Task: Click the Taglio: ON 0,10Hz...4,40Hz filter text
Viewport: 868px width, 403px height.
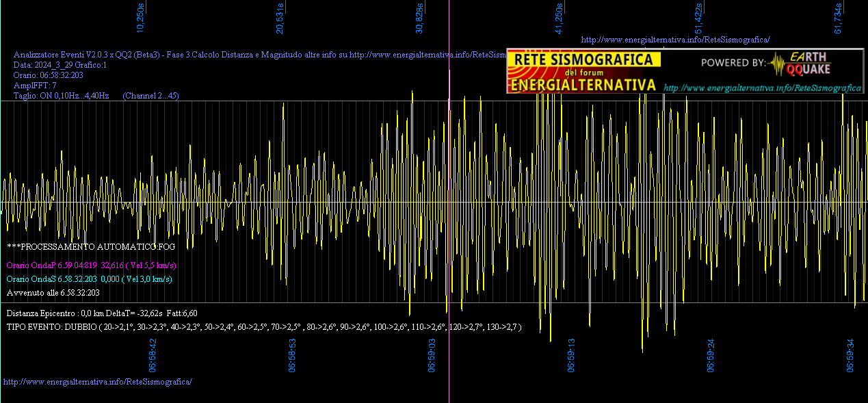Action: (62, 96)
